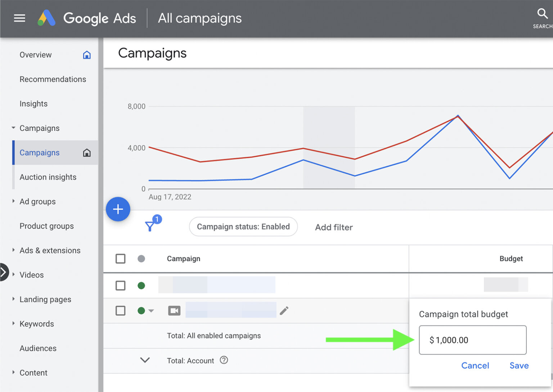This screenshot has height=392, width=553.
Task: Select all campaigns using the header checkbox
Action: click(x=120, y=259)
